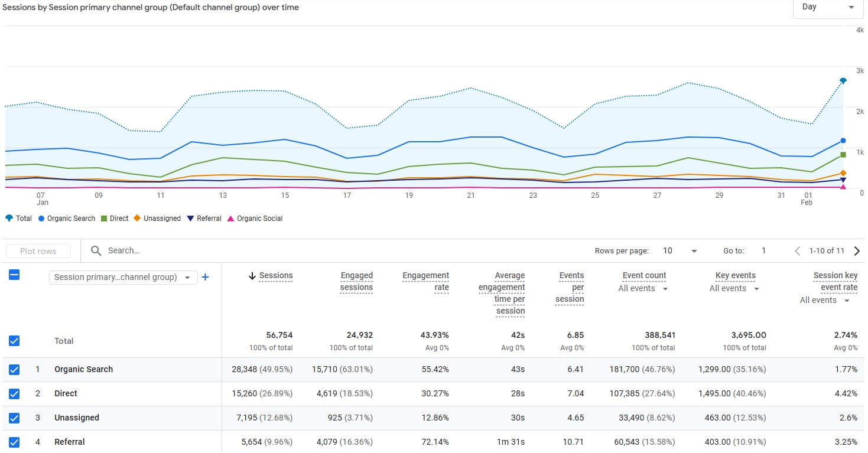Screen dimensions: 868x453
Task: Open the Day time granularity dropdown
Action: click(x=827, y=7)
